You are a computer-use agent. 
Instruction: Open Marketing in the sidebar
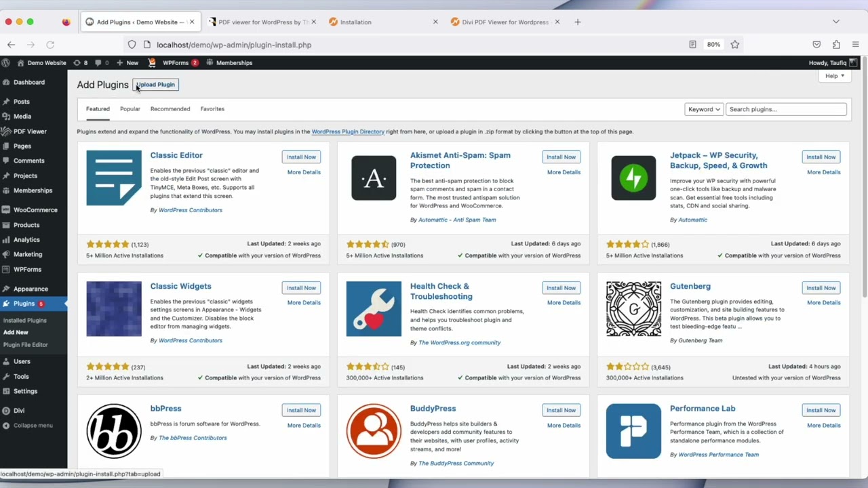pos(28,255)
